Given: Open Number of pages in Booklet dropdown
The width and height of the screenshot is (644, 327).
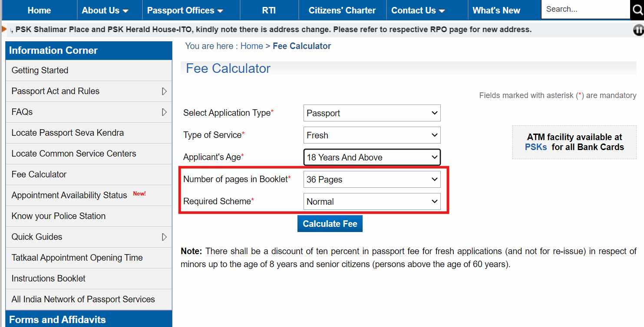Looking at the screenshot, I should (x=372, y=180).
